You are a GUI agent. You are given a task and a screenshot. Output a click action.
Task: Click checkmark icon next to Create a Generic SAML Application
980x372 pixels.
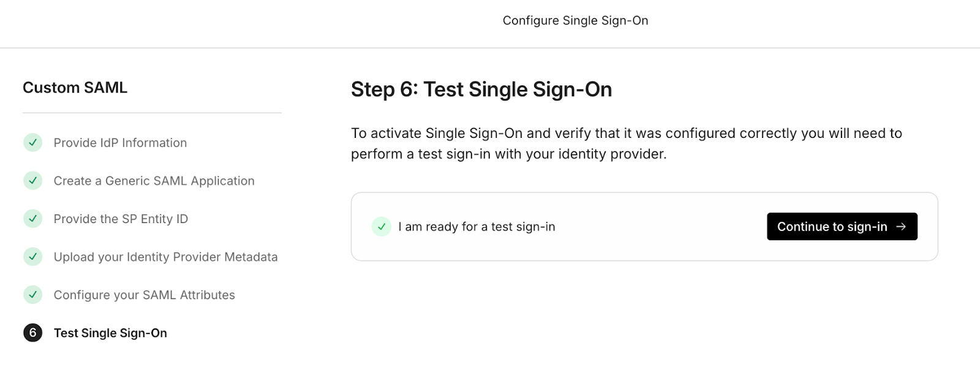[32, 181]
